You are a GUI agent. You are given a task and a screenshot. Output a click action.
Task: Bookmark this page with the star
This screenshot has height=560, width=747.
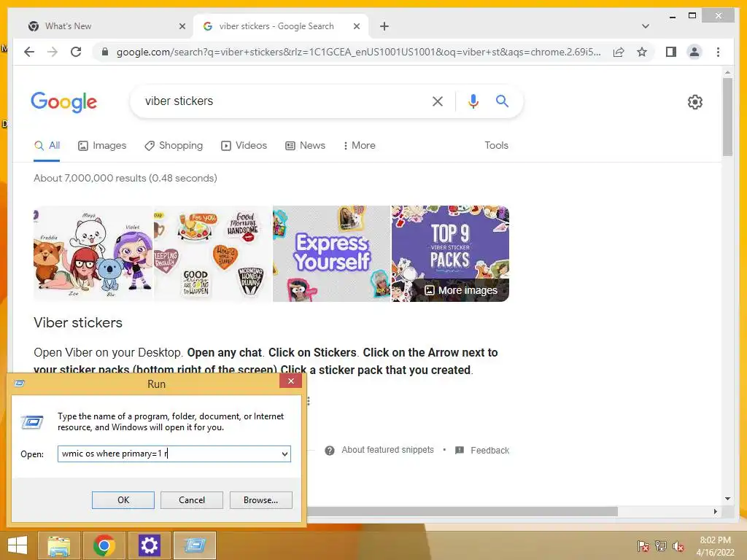pyautogui.click(x=642, y=52)
